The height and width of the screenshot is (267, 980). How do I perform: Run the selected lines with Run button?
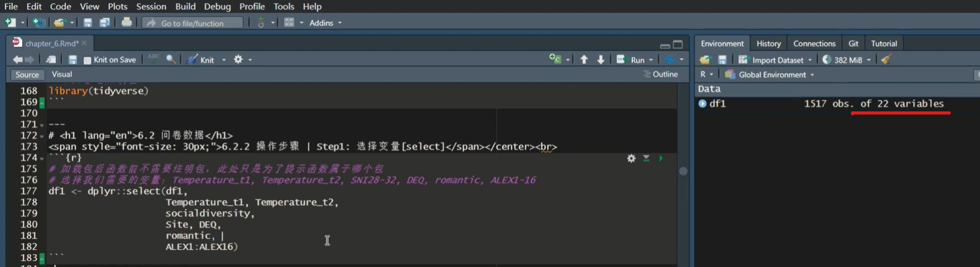(631, 60)
